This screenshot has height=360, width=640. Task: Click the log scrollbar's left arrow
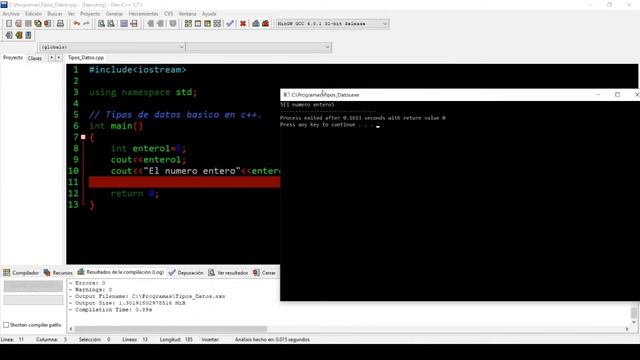point(71,329)
